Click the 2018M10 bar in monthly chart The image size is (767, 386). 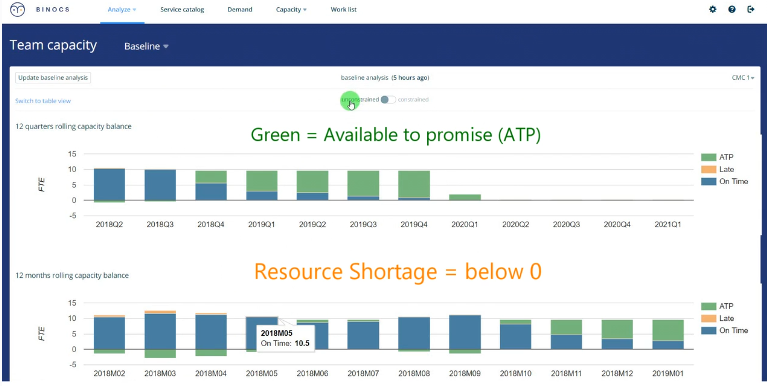coord(516,335)
